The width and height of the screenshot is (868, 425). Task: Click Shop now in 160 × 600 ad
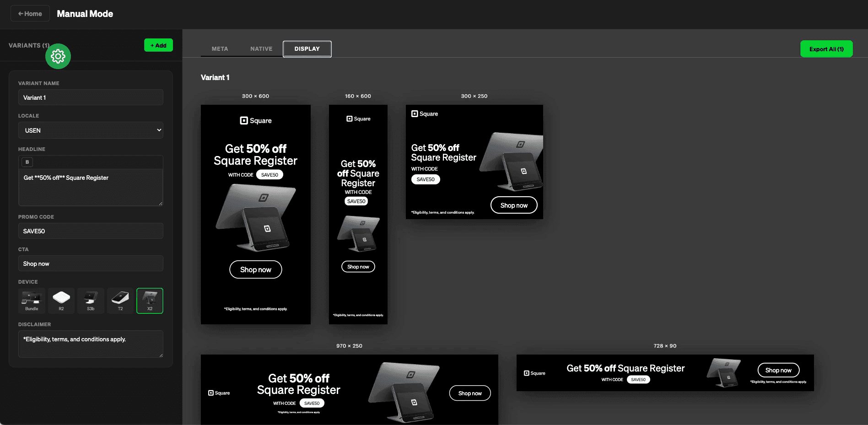(358, 267)
